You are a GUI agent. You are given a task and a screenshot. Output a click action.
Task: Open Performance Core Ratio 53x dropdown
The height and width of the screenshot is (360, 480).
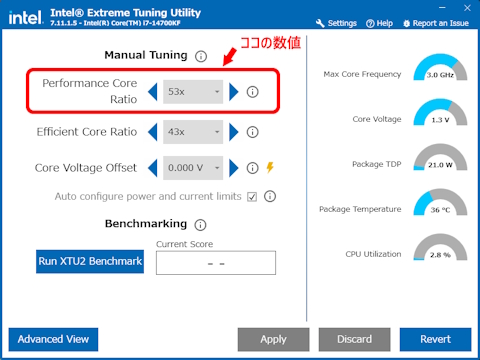click(x=193, y=92)
